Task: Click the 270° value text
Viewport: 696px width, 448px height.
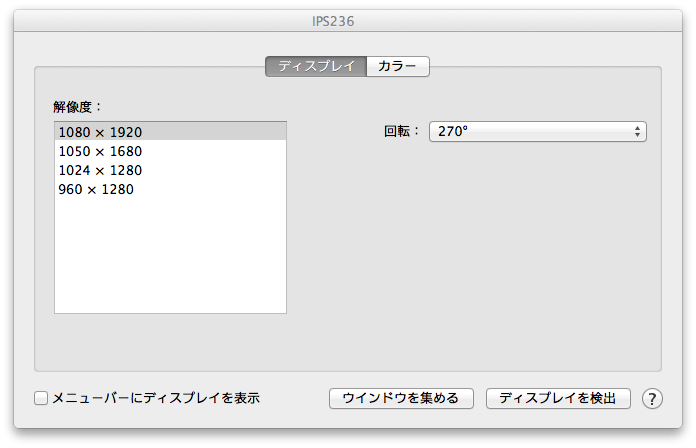Action: [x=453, y=132]
